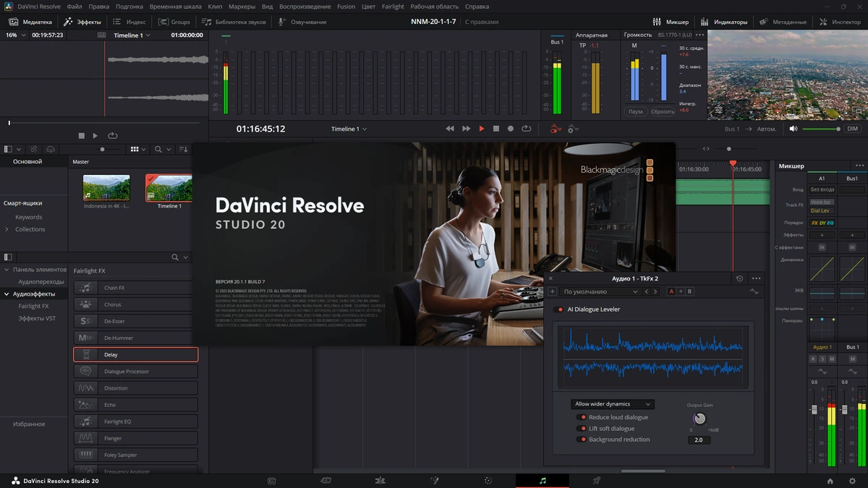Open the Маркеры menu
This screenshot has width=868, height=488.
(242, 7)
